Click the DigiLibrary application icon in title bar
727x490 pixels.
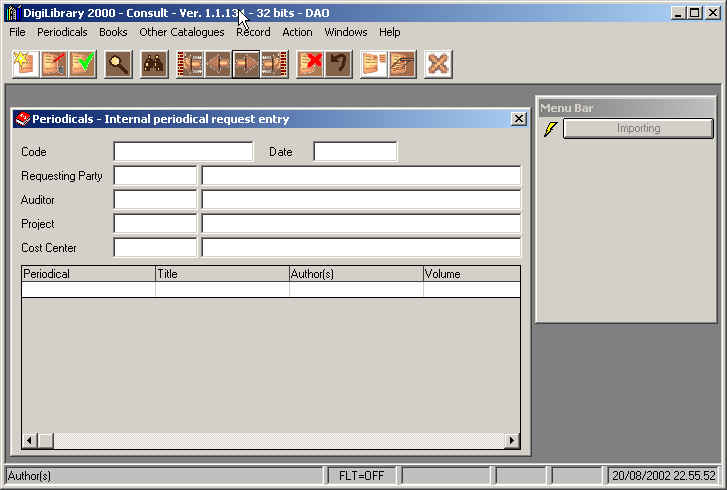pos(13,13)
